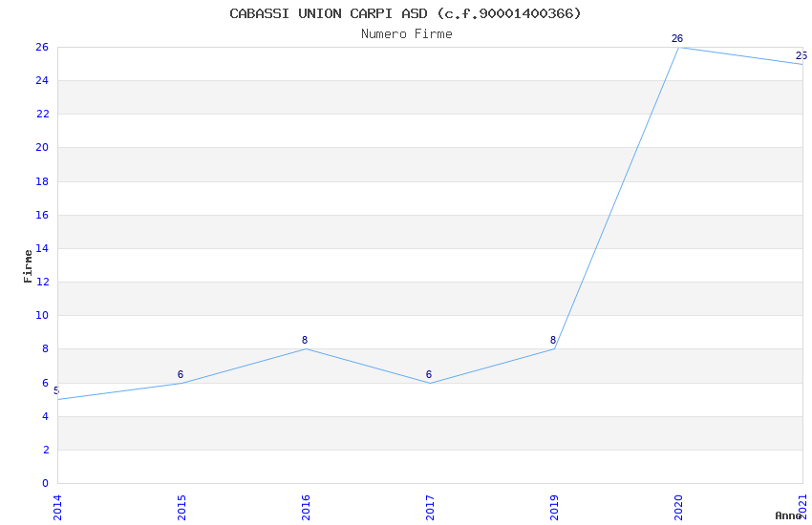Click the y-axis tick value 0

pos(45,483)
